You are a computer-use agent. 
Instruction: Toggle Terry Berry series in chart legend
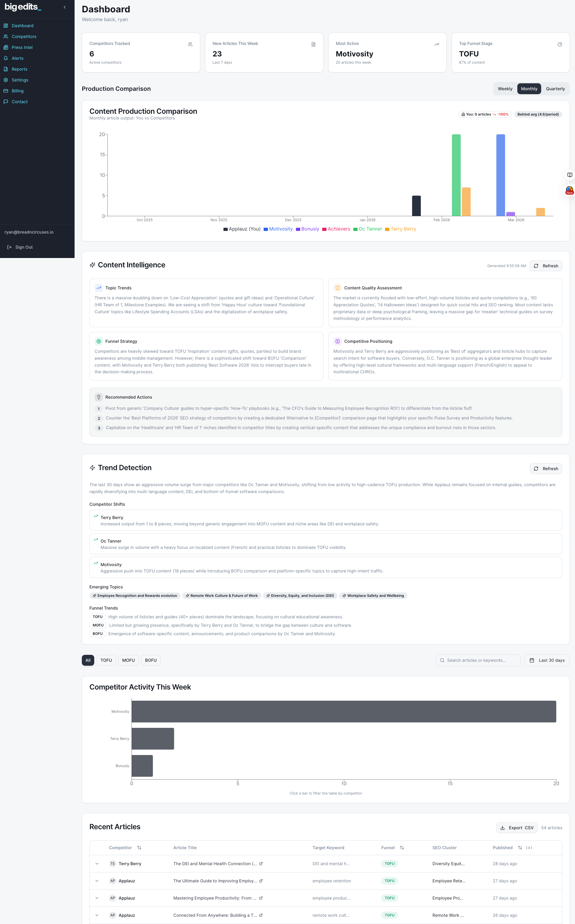pyautogui.click(x=400, y=229)
